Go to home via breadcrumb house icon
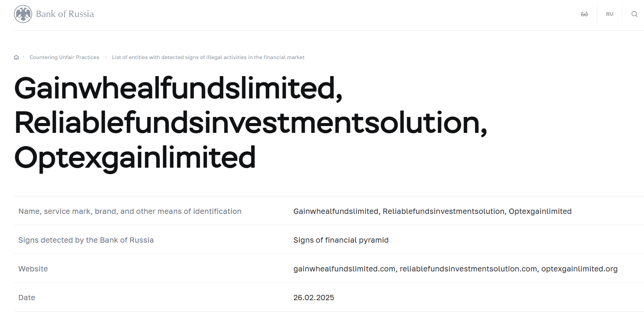Viewport: 644px width, 321px height. (x=16, y=58)
